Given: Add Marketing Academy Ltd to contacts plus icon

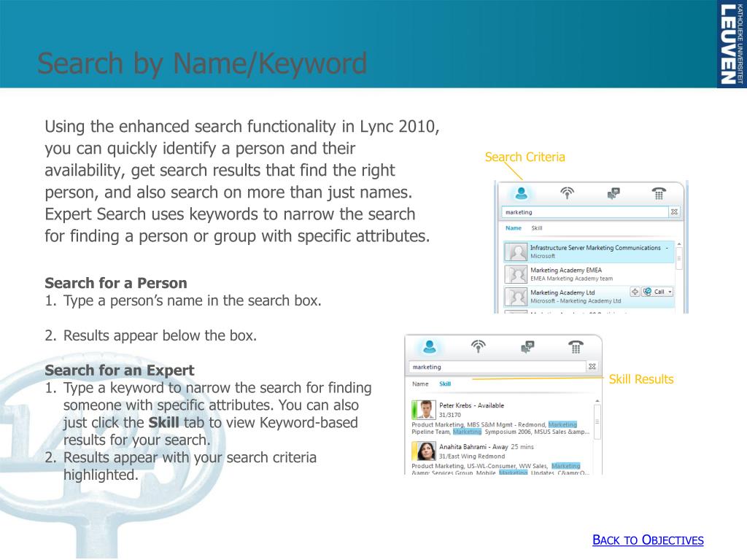Looking at the screenshot, I should pyautogui.click(x=635, y=292).
